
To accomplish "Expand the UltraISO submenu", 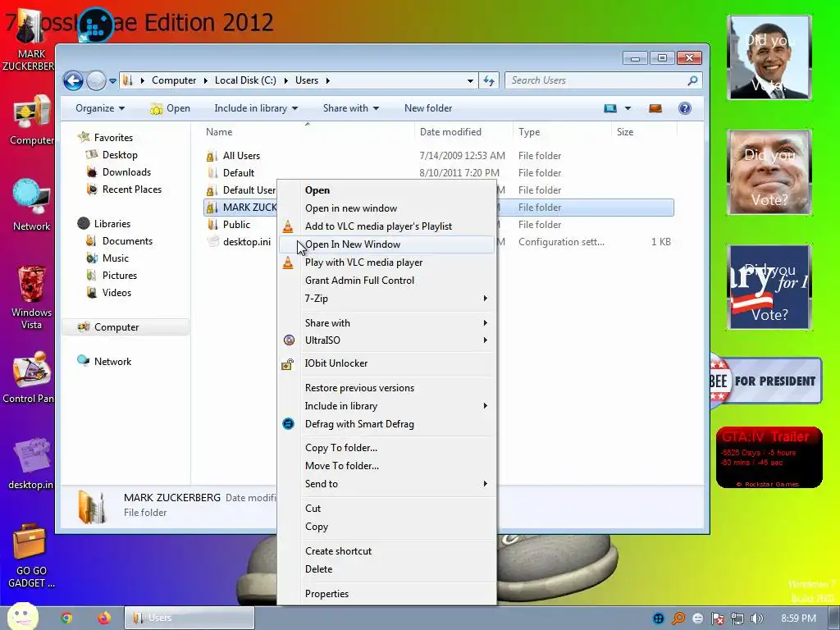I will coord(387,340).
